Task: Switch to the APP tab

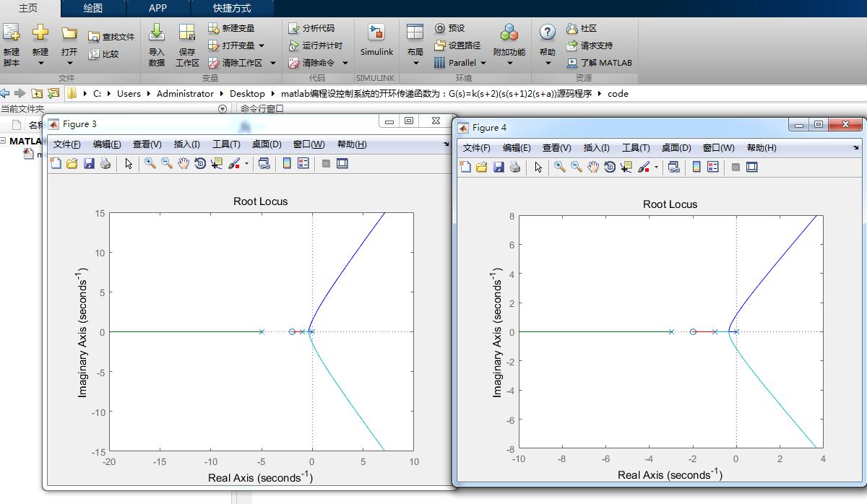Action: (x=158, y=8)
